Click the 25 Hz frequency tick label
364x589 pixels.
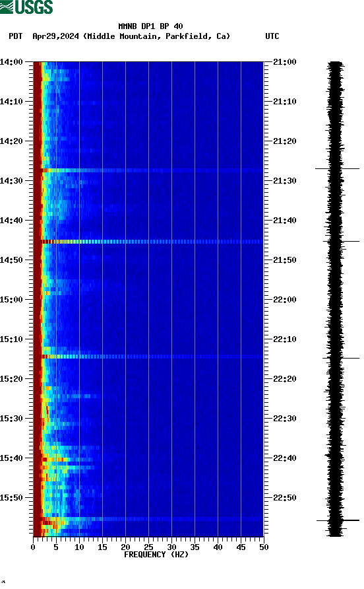[148, 547]
